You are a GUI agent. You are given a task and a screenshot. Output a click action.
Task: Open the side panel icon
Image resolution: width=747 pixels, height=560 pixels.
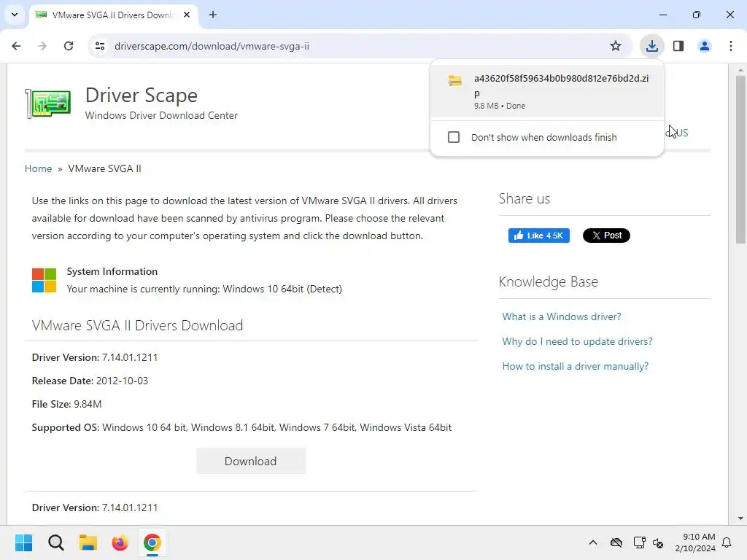pyautogui.click(x=678, y=46)
